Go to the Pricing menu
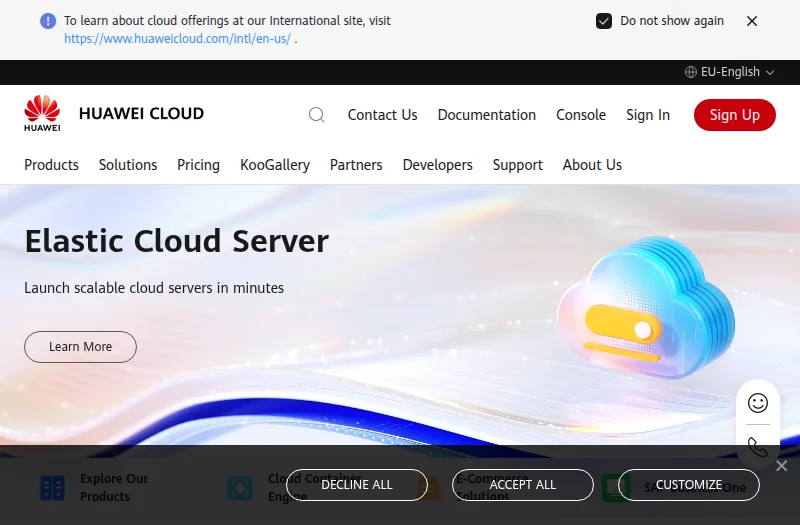This screenshot has height=525, width=800. [198, 165]
